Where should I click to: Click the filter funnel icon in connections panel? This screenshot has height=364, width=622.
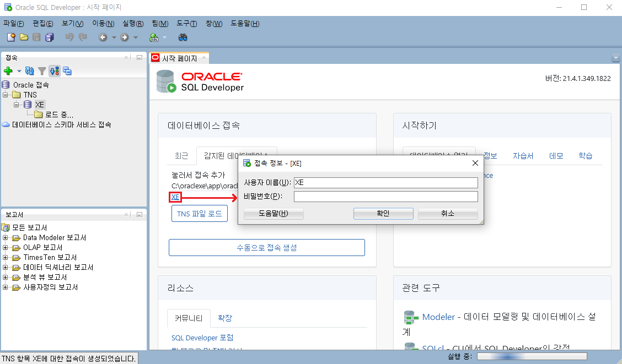[x=42, y=71]
